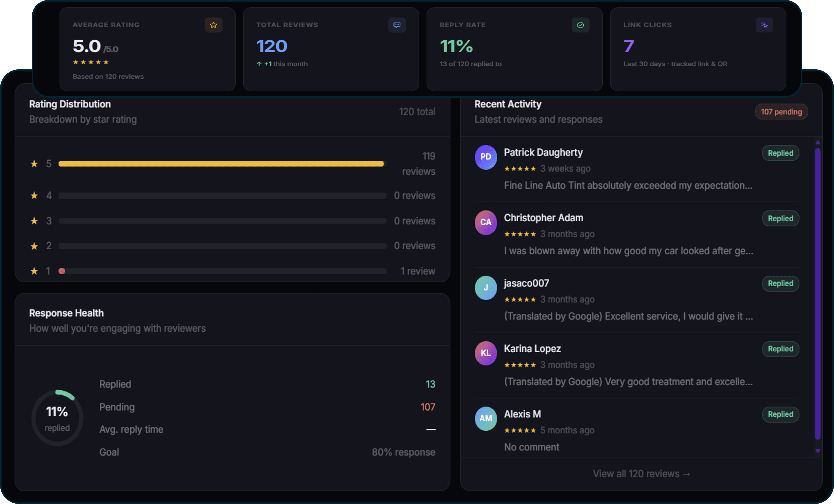Click the sparkle icon on the Link Clicks card

point(764,25)
